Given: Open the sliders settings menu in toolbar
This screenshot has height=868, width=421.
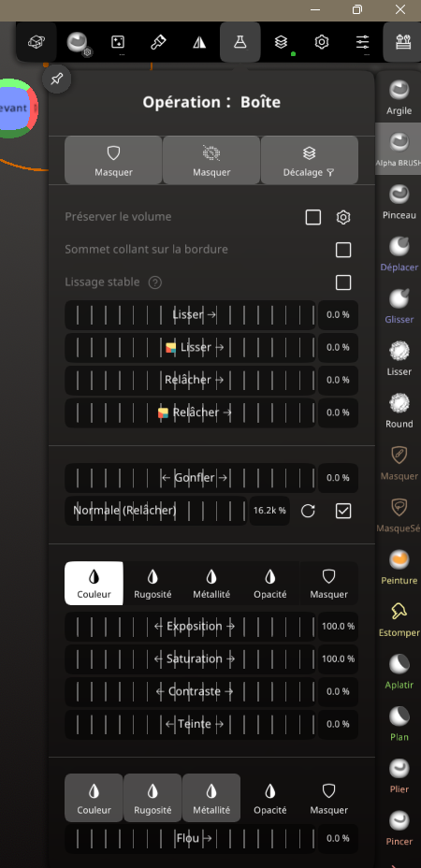Looking at the screenshot, I should click(363, 42).
